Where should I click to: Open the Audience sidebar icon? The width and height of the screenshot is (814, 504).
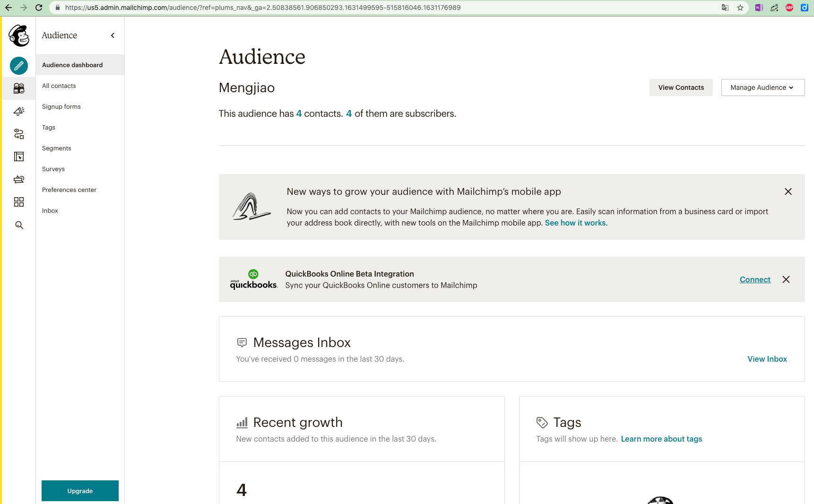pyautogui.click(x=19, y=88)
